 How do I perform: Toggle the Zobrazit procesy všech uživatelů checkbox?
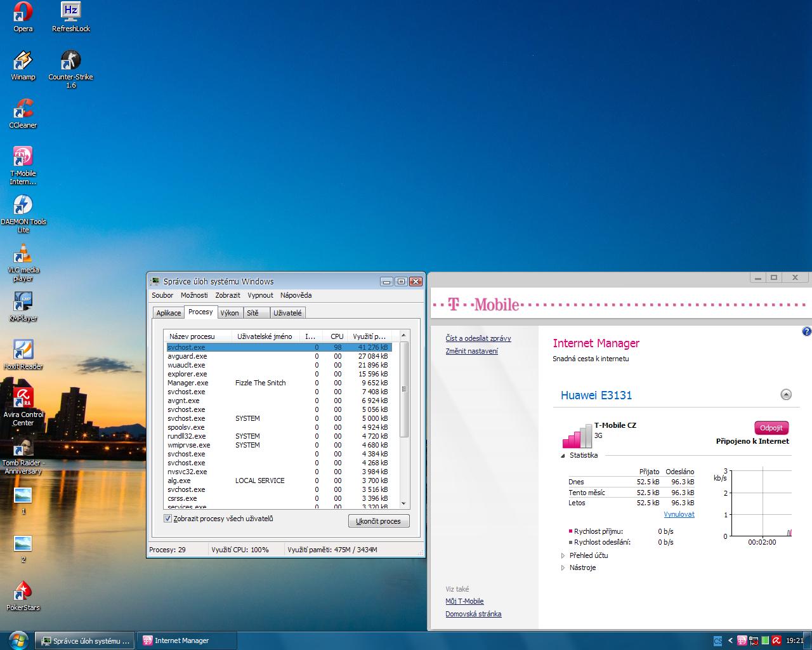(x=168, y=519)
